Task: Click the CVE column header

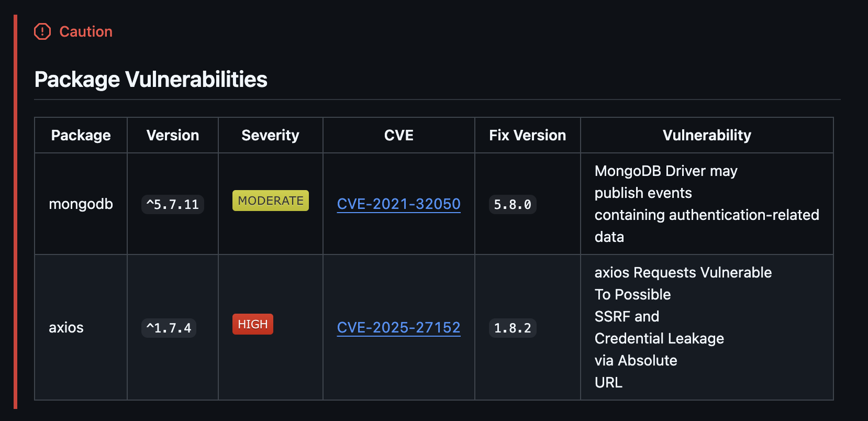Action: (x=399, y=135)
